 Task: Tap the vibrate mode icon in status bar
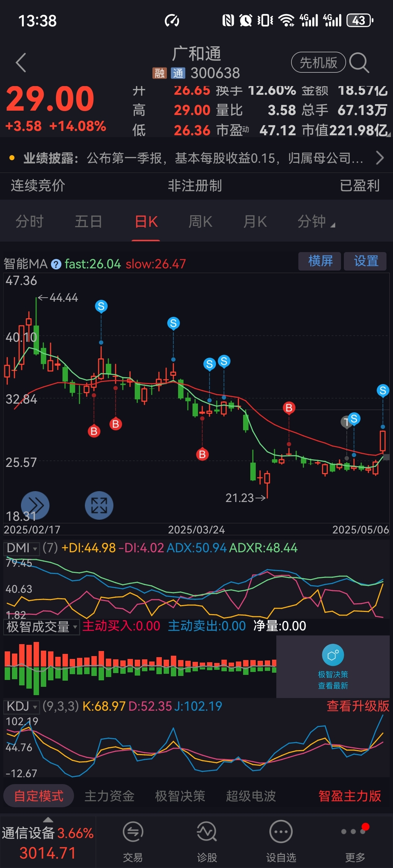point(265,21)
